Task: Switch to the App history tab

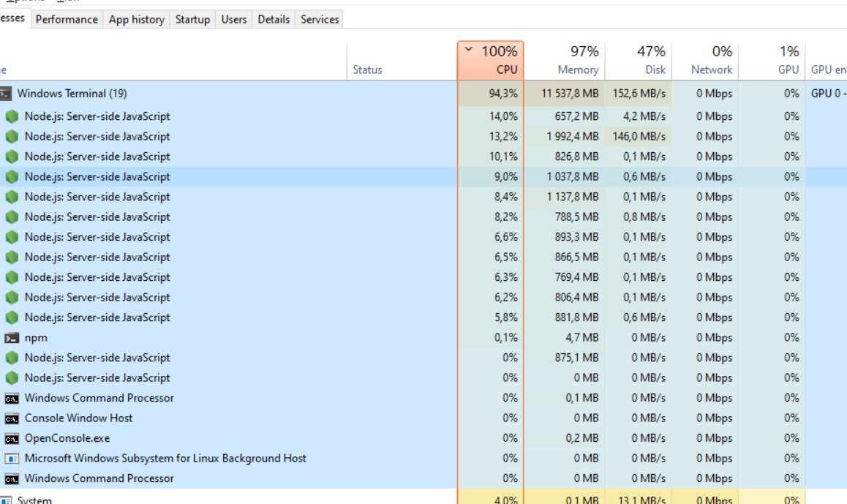Action: click(136, 20)
